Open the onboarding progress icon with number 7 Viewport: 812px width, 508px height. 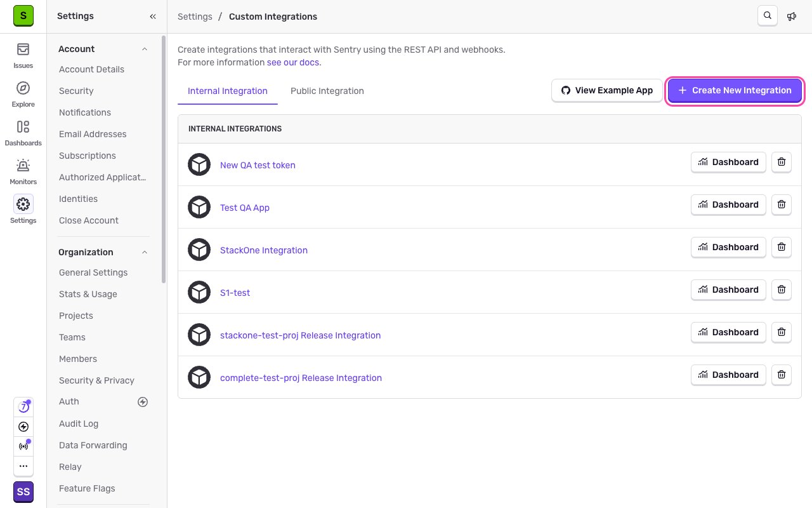(x=23, y=407)
